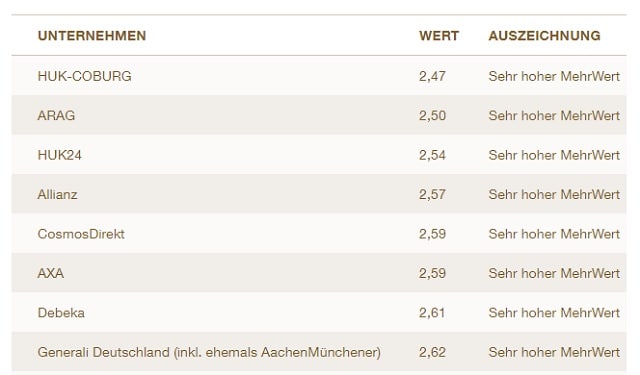Select the HUK-COBURG company name

point(84,76)
